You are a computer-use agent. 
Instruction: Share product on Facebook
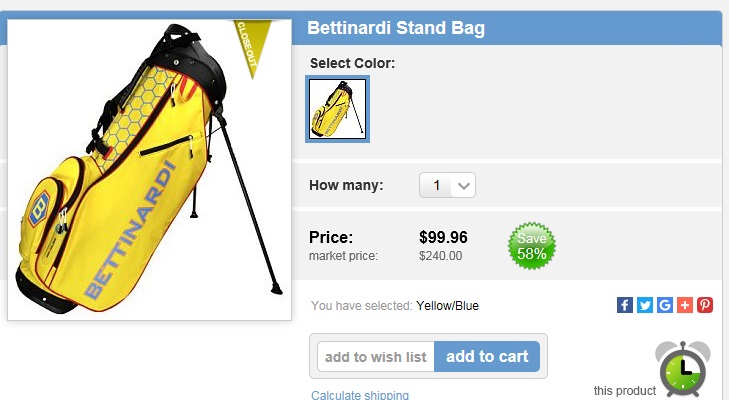tap(625, 305)
